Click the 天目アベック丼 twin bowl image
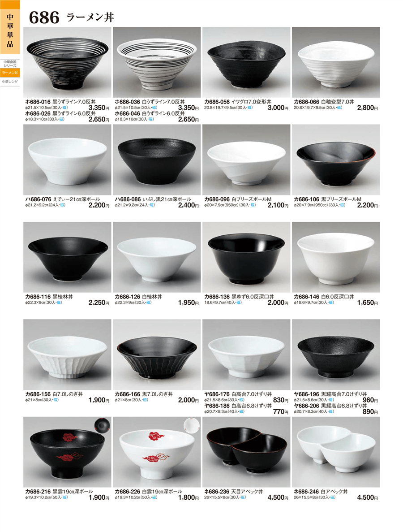The height and width of the screenshot is (532, 403). click(246, 452)
